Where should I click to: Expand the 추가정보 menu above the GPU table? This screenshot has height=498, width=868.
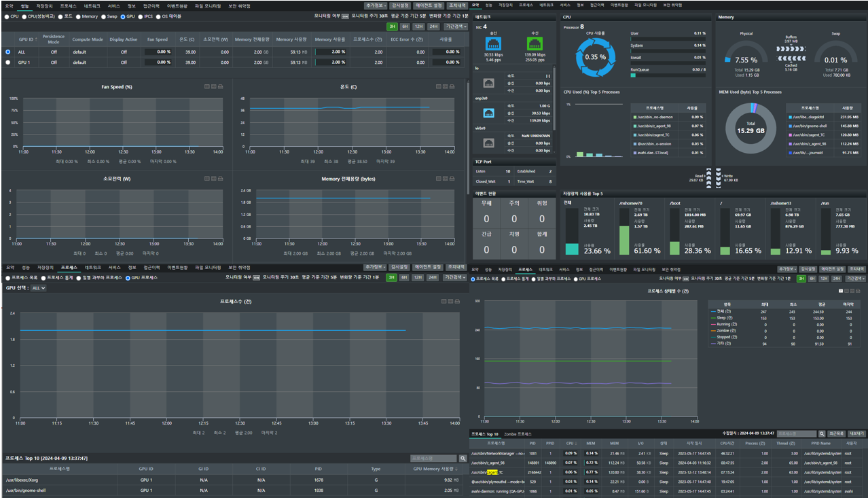tap(376, 5)
